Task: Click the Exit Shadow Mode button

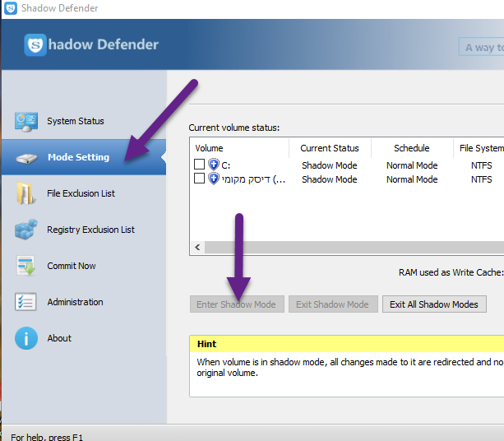Action: tap(333, 304)
